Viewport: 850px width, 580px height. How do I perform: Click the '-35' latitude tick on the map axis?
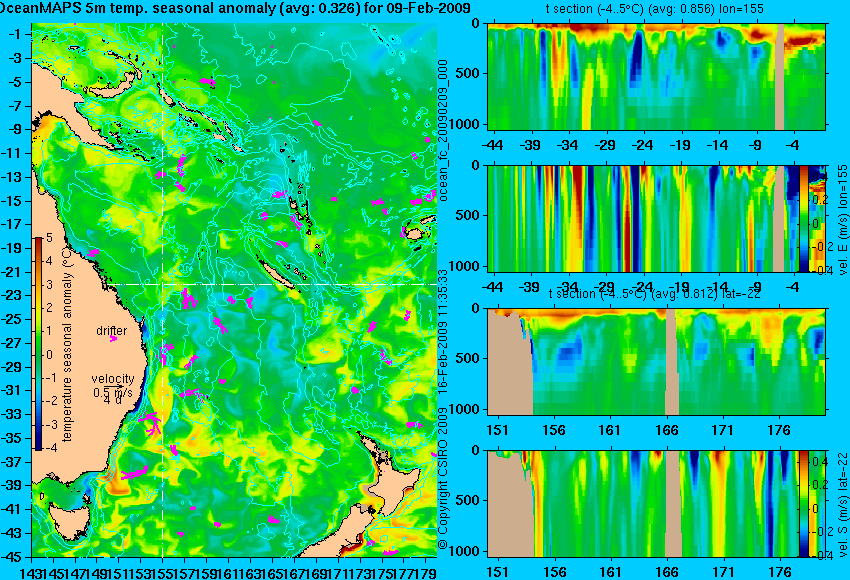click(x=13, y=438)
